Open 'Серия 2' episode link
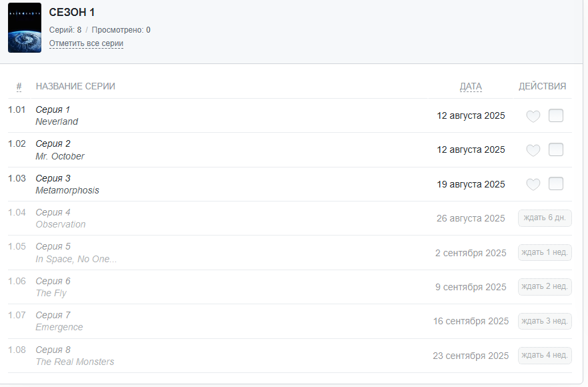Viewport: 588px width, 387px height. coord(53,143)
